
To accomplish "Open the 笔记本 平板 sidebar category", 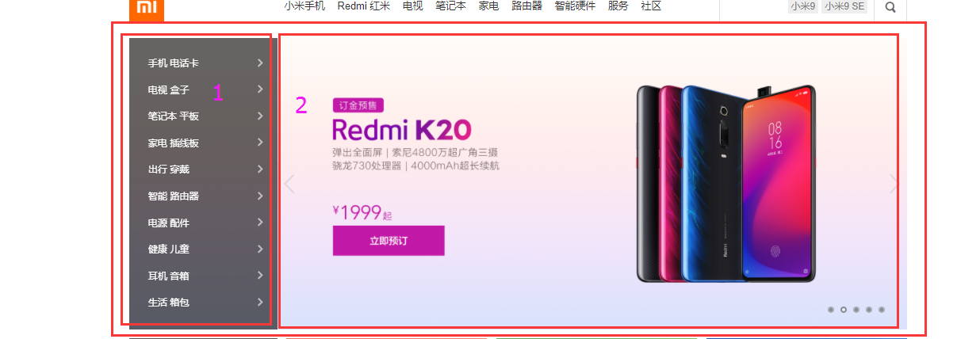I will coord(173,116).
